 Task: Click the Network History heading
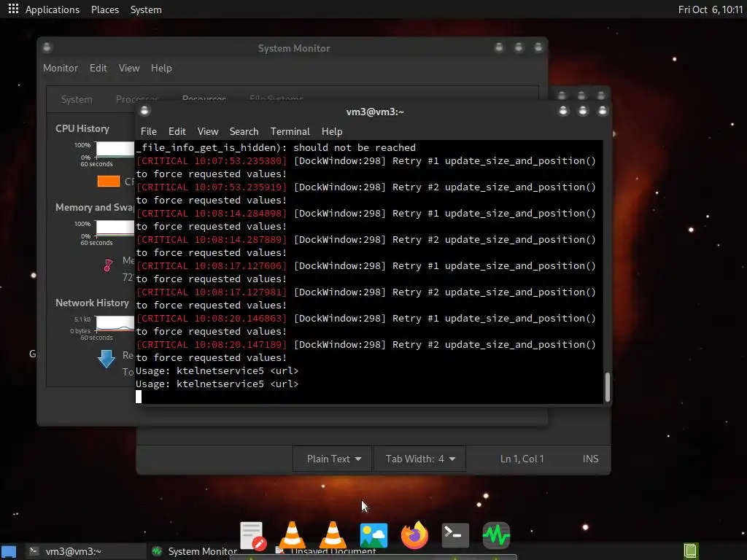click(92, 303)
